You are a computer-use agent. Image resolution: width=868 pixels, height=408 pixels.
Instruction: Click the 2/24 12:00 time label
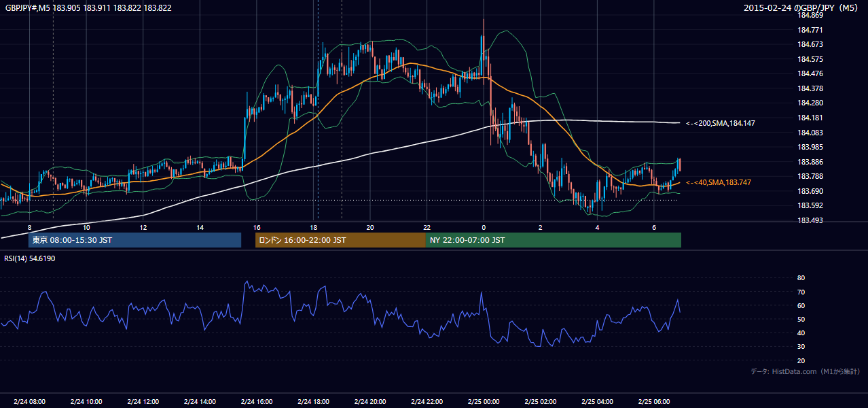[143, 401]
